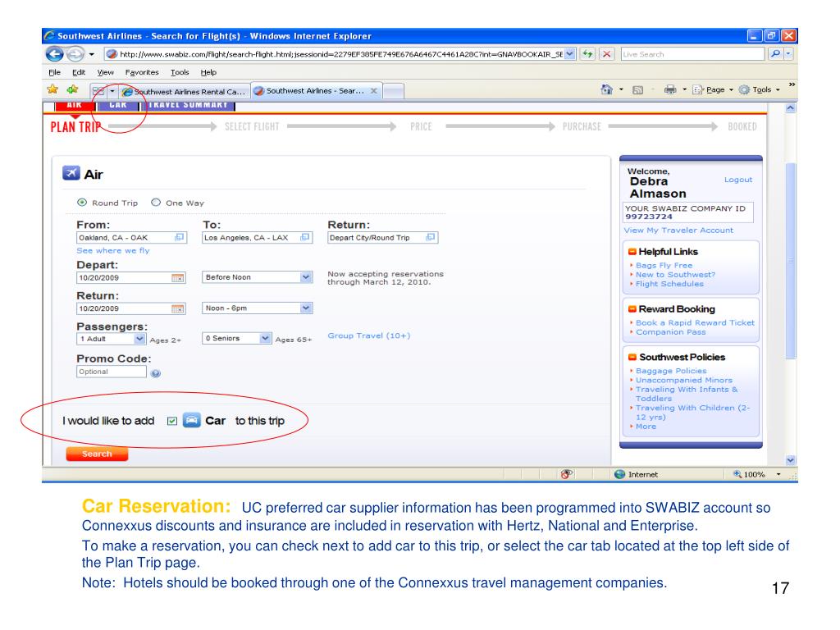Click the Depart date 10/20/2009 field
The height and width of the screenshot is (630, 840).
click(130, 278)
